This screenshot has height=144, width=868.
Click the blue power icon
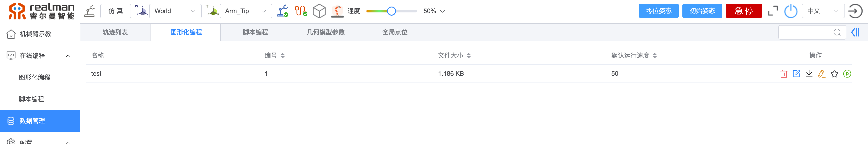(791, 11)
